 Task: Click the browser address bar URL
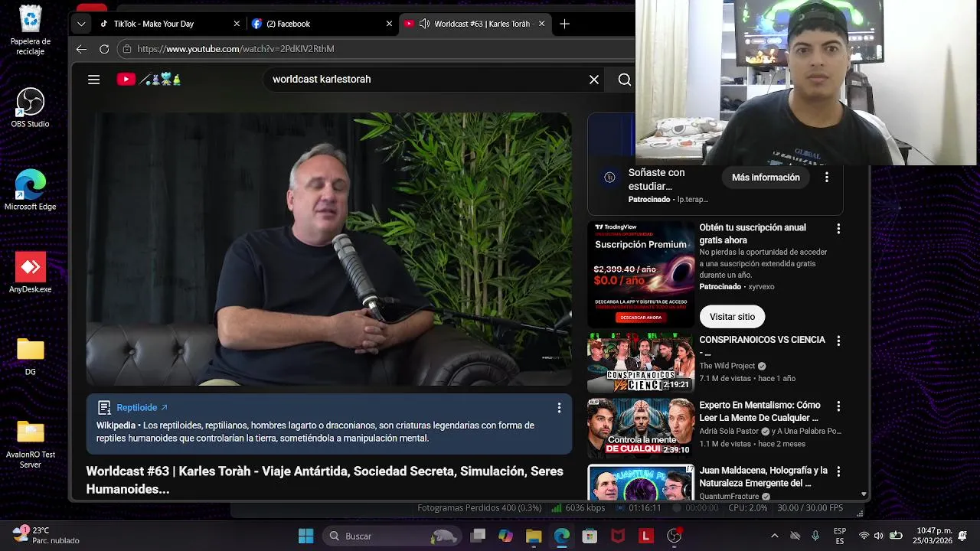(x=236, y=49)
